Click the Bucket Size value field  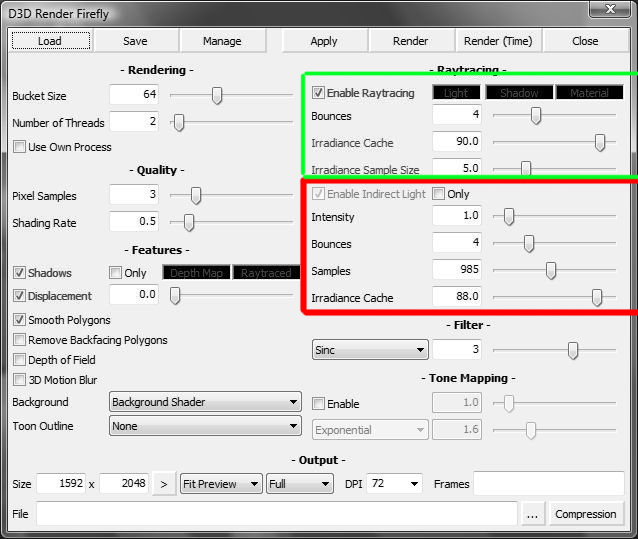tap(134, 94)
